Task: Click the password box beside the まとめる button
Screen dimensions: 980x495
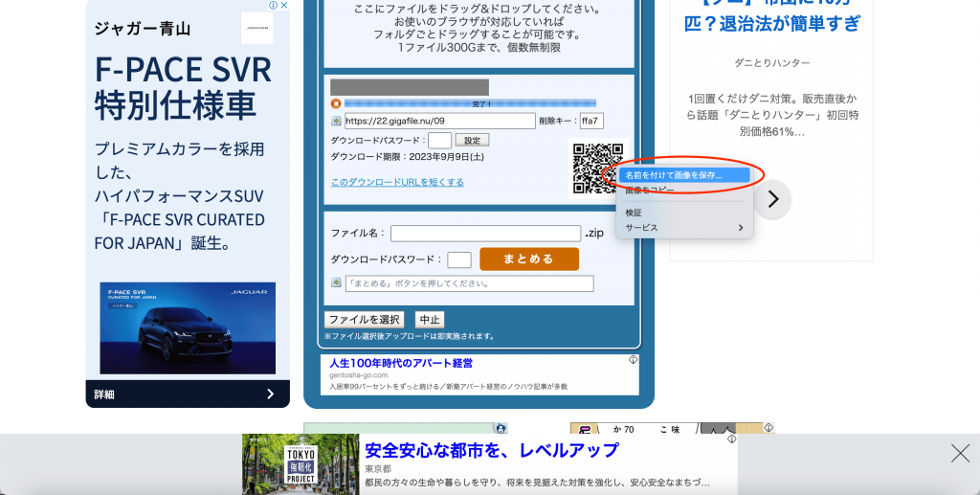Action: tap(458, 259)
